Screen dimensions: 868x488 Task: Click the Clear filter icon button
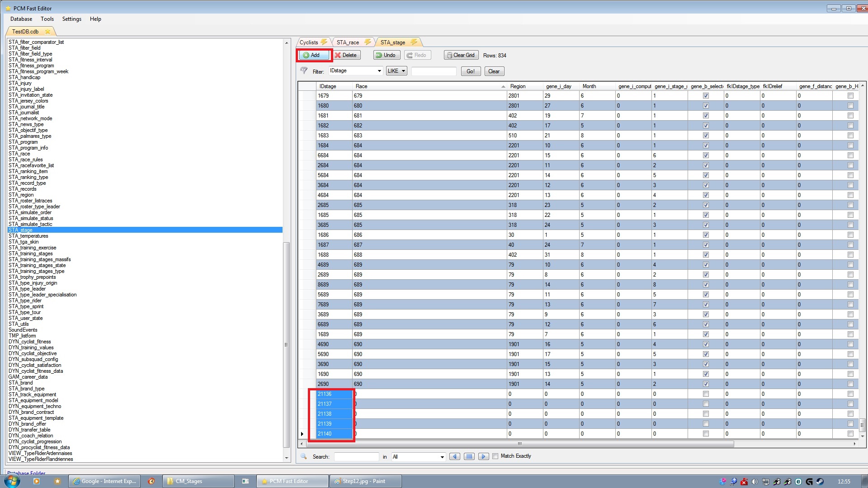(x=493, y=71)
